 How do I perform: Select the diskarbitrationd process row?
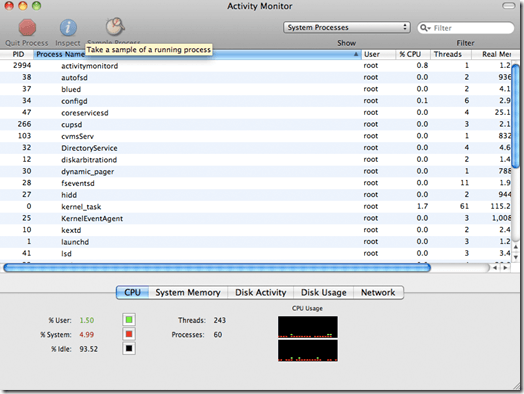coord(256,160)
